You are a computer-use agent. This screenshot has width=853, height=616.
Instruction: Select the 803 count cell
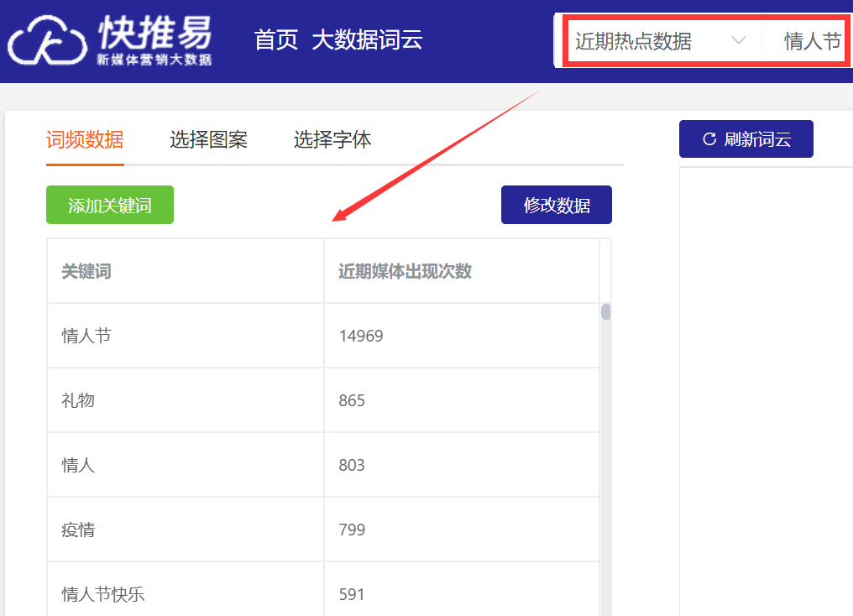pyautogui.click(x=462, y=466)
